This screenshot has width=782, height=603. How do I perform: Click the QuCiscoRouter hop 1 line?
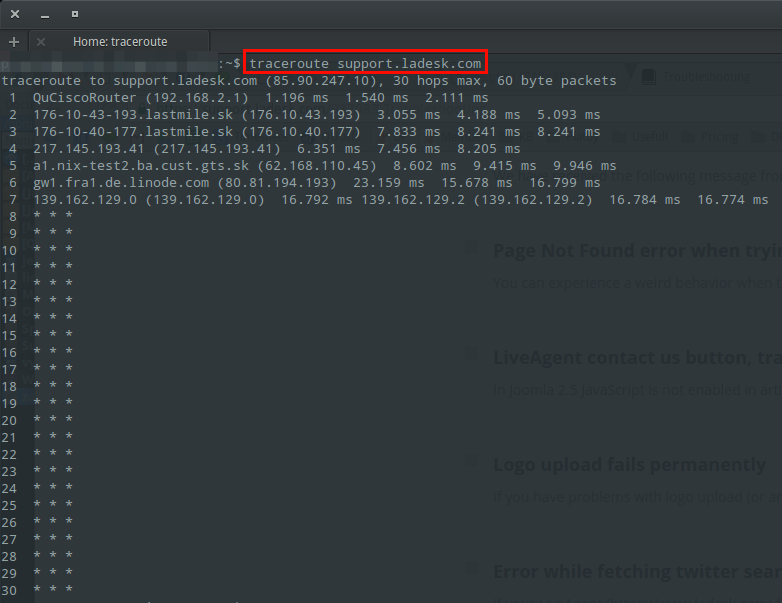pos(90,98)
